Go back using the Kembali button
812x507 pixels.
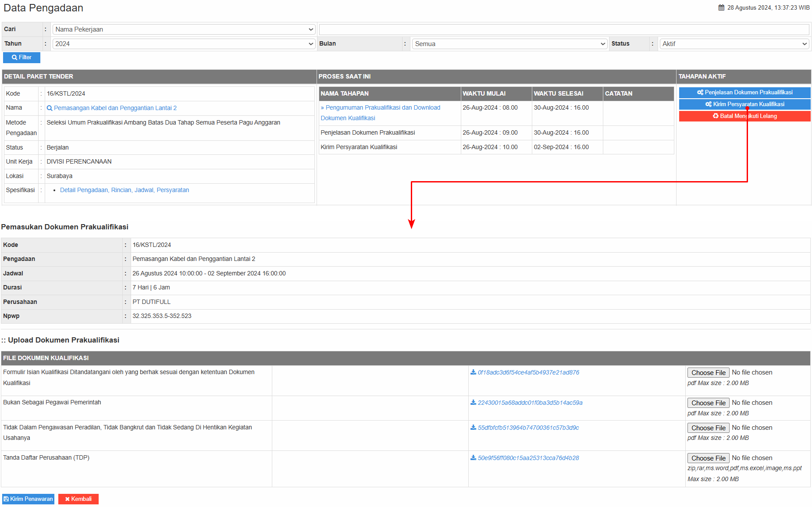coord(78,499)
